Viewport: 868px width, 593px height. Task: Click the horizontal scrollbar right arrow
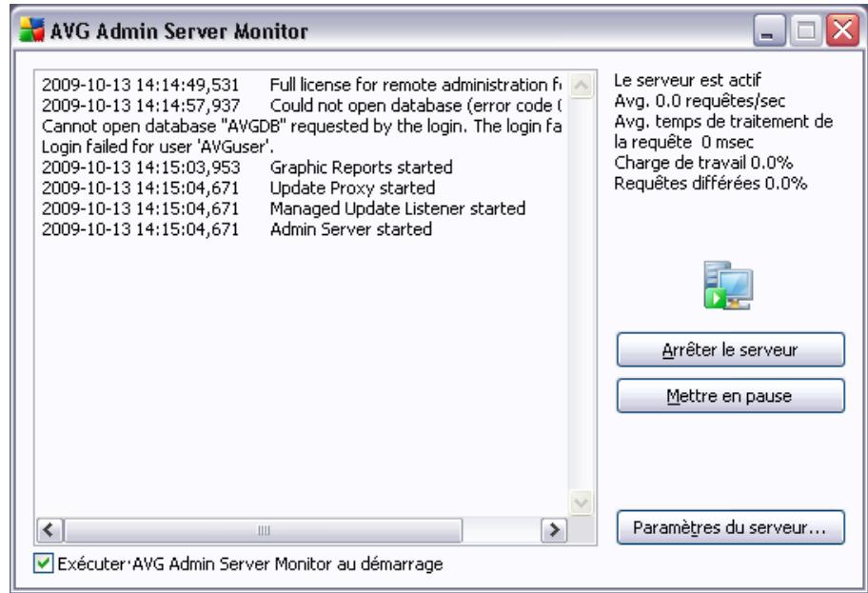click(554, 530)
